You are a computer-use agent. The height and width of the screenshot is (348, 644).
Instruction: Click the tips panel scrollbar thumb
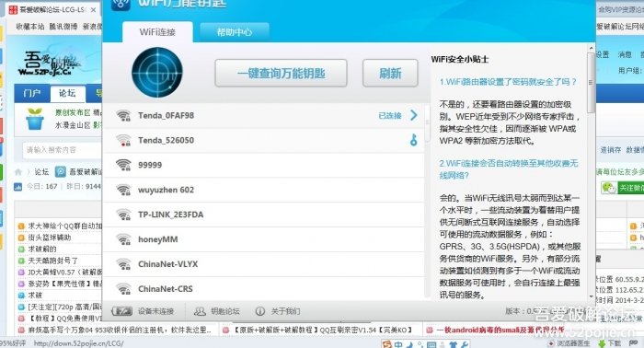591,83
